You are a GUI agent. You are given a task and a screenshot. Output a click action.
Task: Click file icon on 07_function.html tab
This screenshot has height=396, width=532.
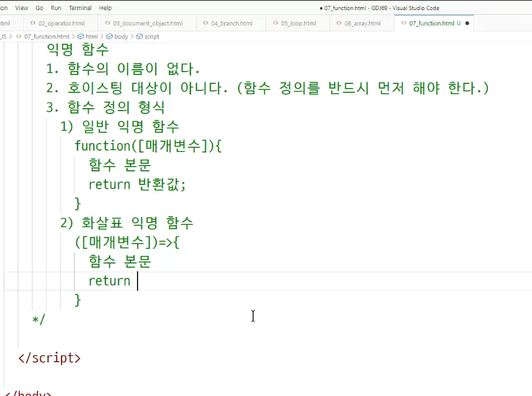point(404,23)
